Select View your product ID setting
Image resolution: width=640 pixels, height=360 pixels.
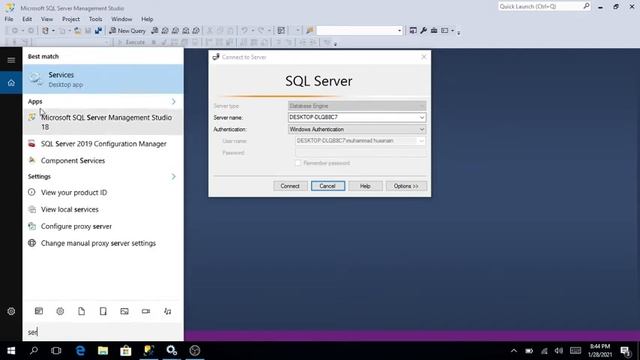click(103, 192)
